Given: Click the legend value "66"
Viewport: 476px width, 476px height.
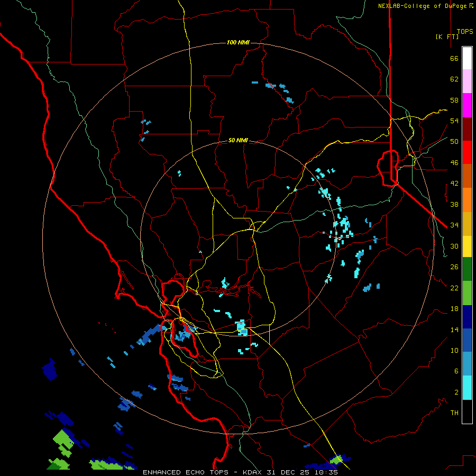Looking at the screenshot, I should 454,59.
